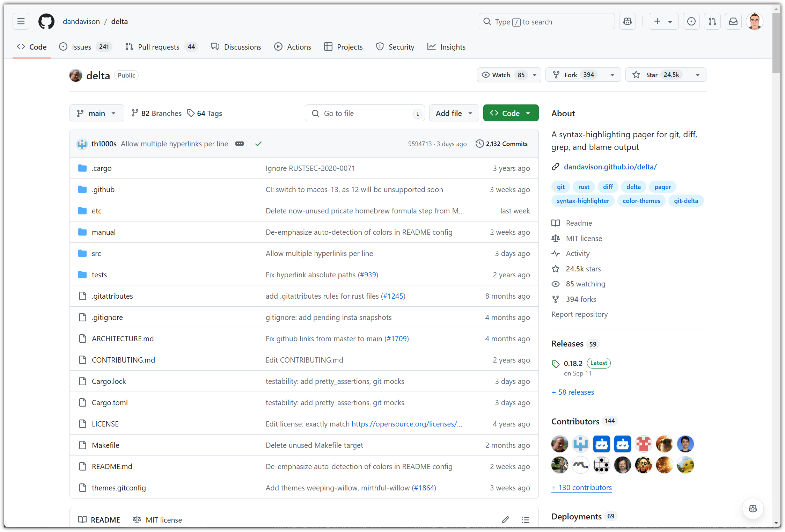View the 130 contributors link
The width and height of the screenshot is (785, 532).
tap(581, 487)
